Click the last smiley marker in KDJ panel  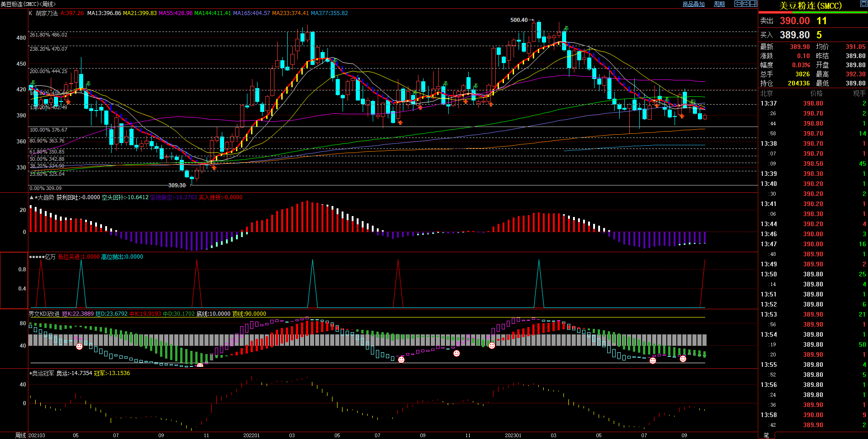[x=683, y=359]
